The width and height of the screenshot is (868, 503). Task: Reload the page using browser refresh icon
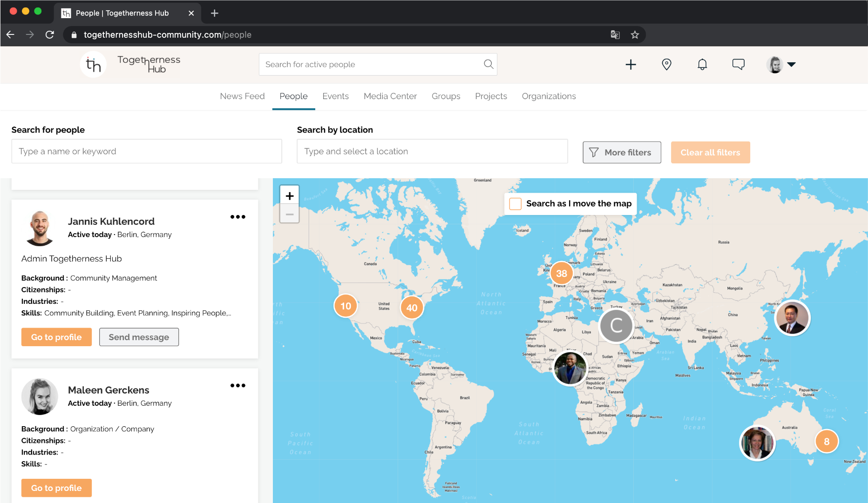point(50,35)
